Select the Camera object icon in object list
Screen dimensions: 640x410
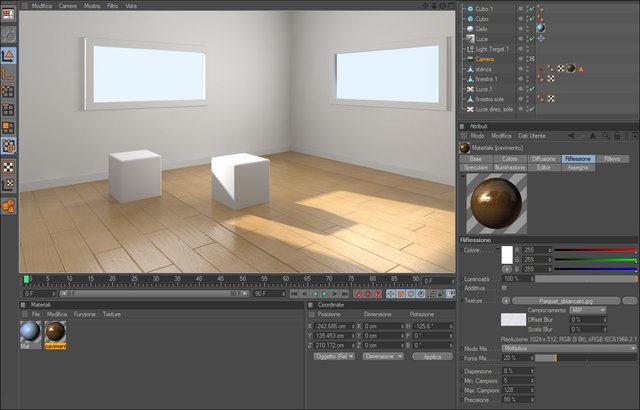(470, 59)
